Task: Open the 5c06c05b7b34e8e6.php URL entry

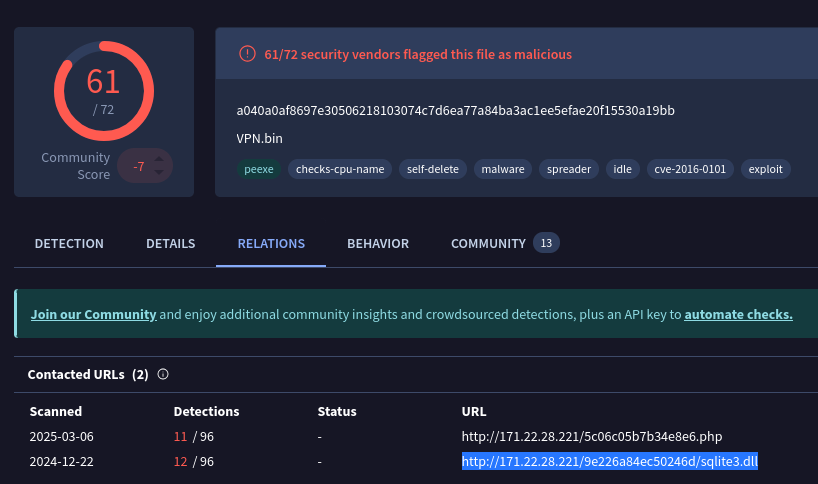Action: pos(591,437)
